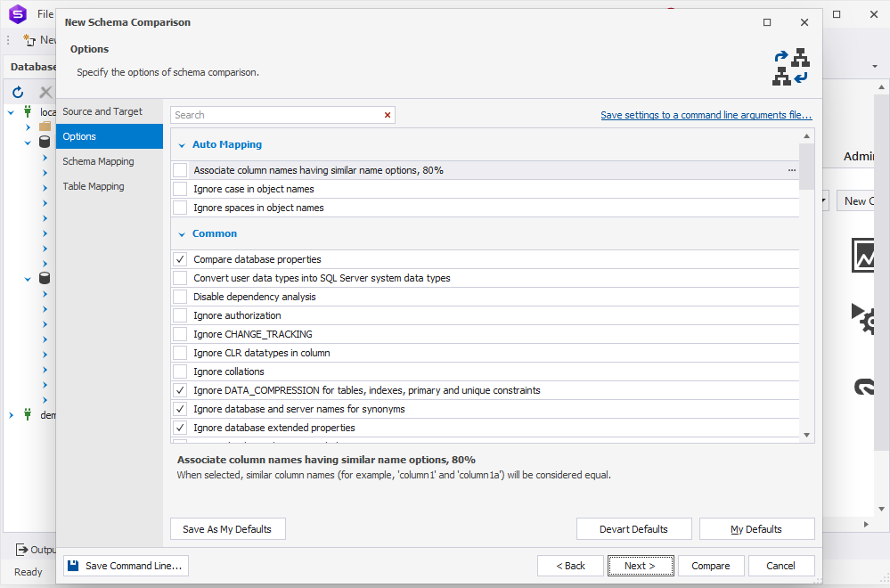Click ellipsis button on Associate column names row
Viewport: 890px width, 588px height.
point(791,170)
